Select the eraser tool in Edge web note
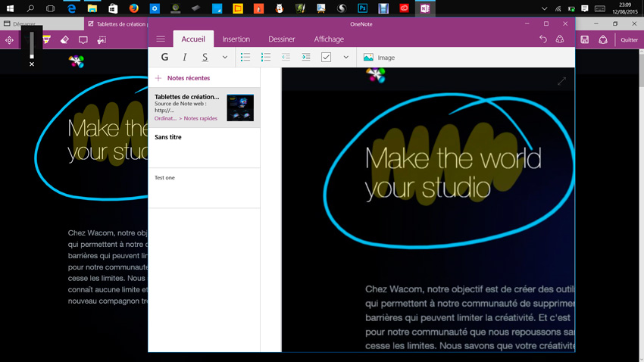 coord(64,40)
